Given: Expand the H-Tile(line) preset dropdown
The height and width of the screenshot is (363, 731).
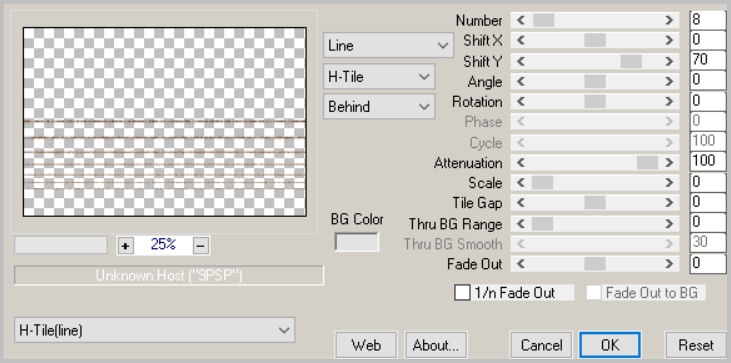Looking at the screenshot, I should click(154, 330).
